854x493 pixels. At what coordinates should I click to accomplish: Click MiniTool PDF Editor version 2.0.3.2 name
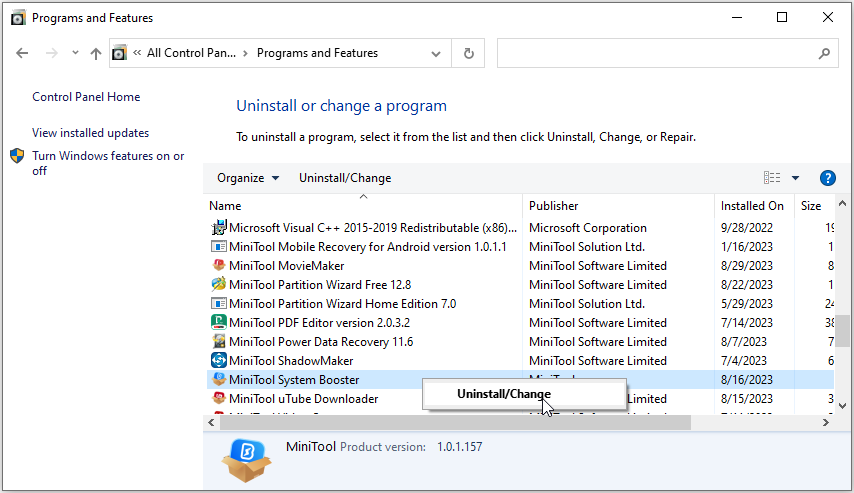[319, 322]
